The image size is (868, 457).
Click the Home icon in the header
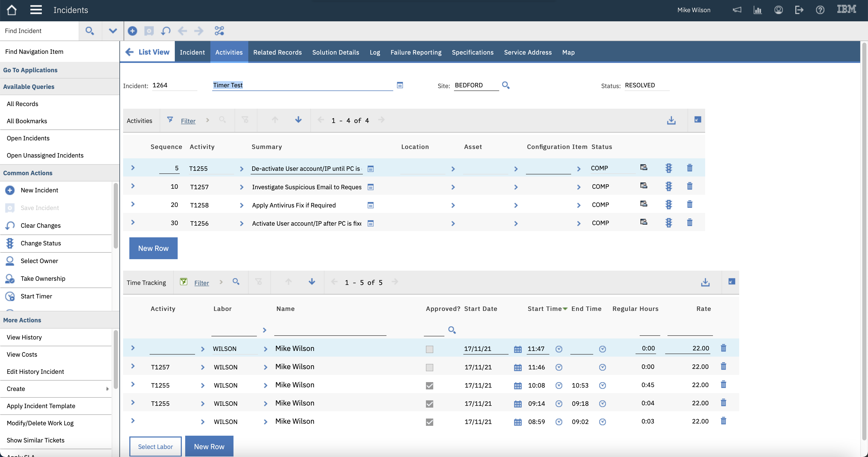[x=11, y=10]
